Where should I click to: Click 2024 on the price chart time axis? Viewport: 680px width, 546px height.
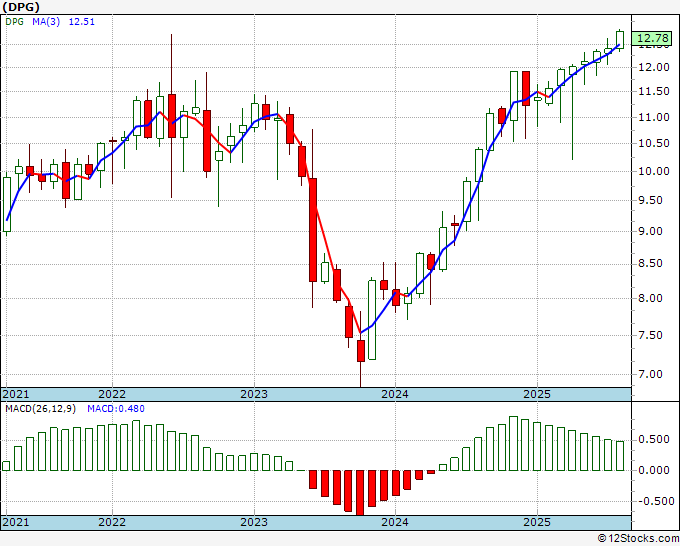point(395,394)
